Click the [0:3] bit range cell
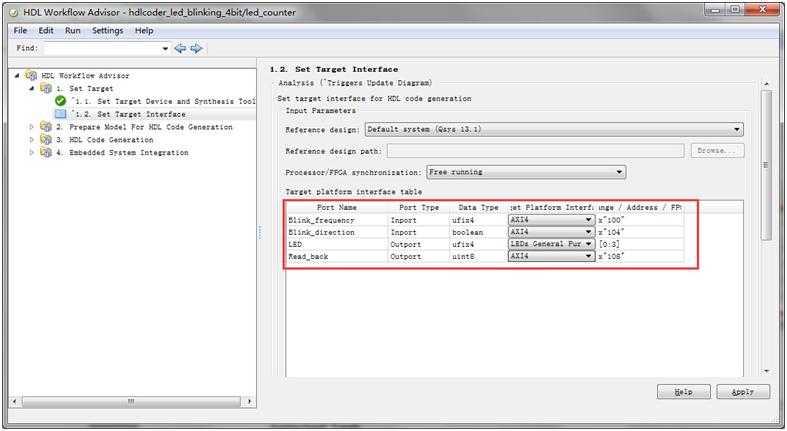The height and width of the screenshot is (431, 787). click(x=639, y=244)
